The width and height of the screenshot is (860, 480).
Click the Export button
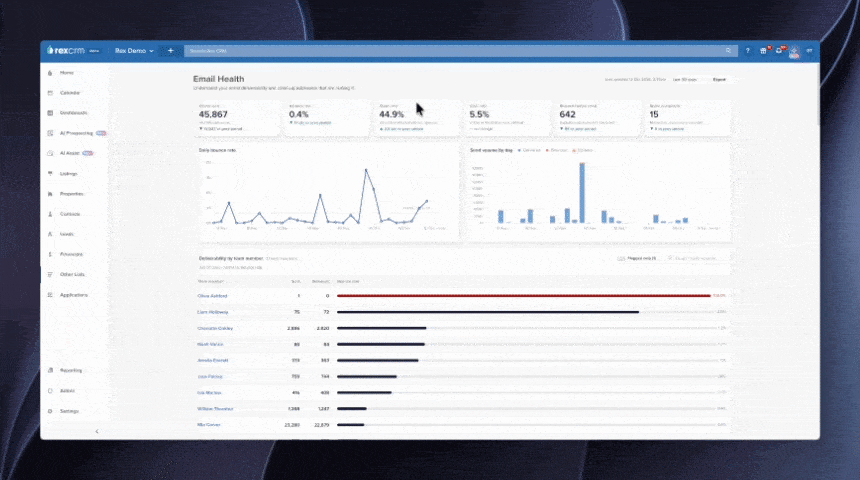[719, 80]
